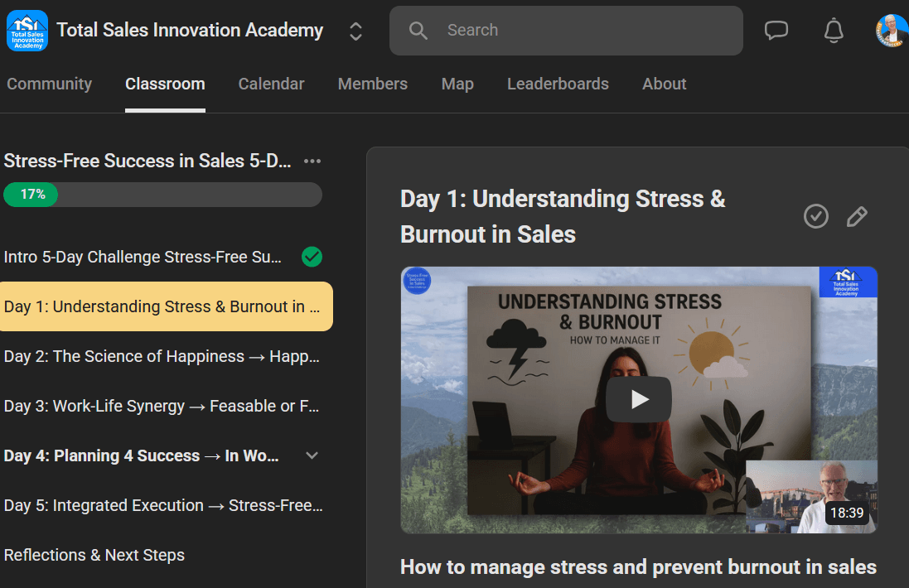Image resolution: width=909 pixels, height=588 pixels.
Task: Open the Members tab
Action: point(373,84)
